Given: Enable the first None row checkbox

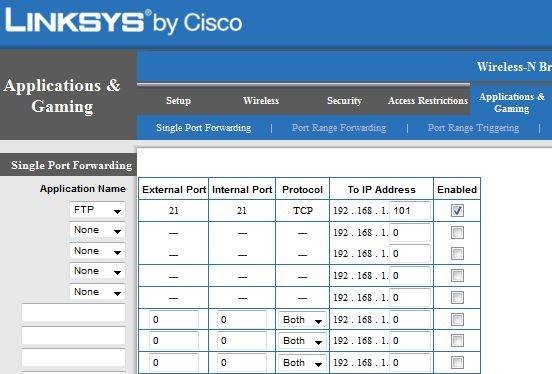Looking at the screenshot, I should tap(457, 232).
